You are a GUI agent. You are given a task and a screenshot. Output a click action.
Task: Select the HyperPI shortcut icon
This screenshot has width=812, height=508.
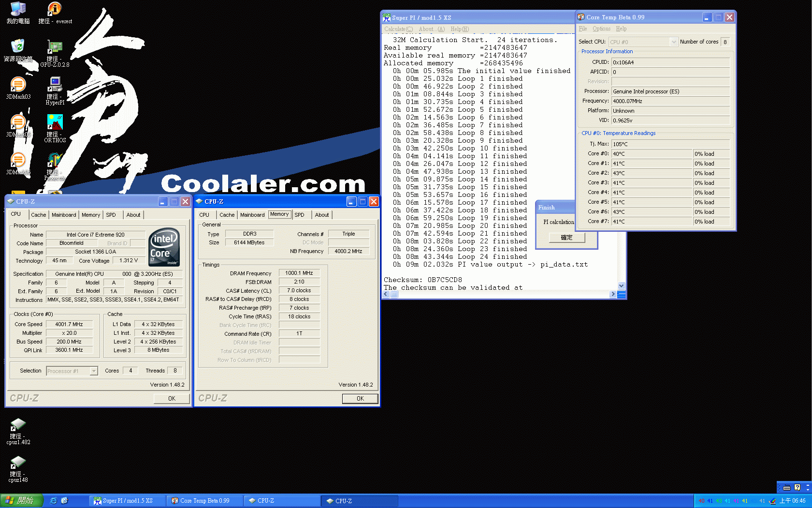[x=55, y=91]
